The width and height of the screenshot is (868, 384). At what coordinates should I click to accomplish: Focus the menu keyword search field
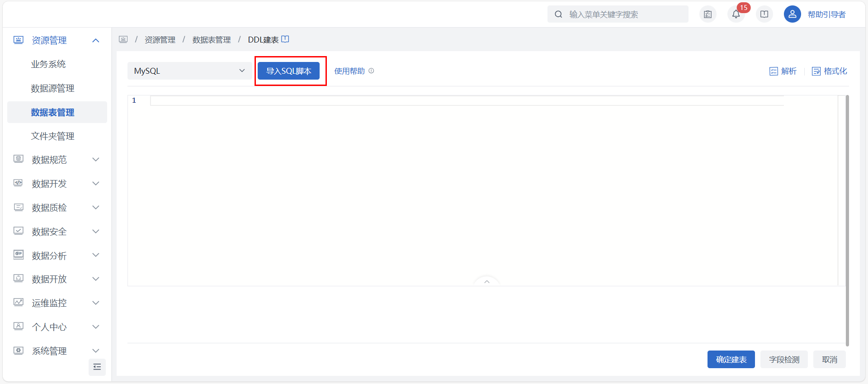[x=618, y=14]
